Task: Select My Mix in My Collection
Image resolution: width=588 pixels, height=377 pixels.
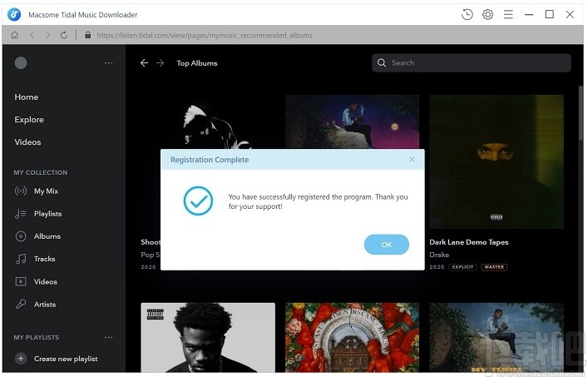Action: click(46, 191)
